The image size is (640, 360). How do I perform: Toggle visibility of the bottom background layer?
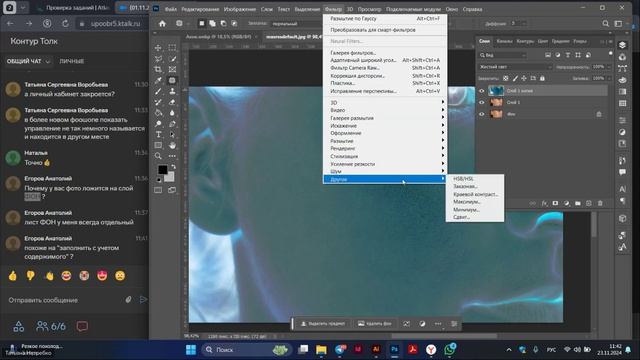(482, 114)
